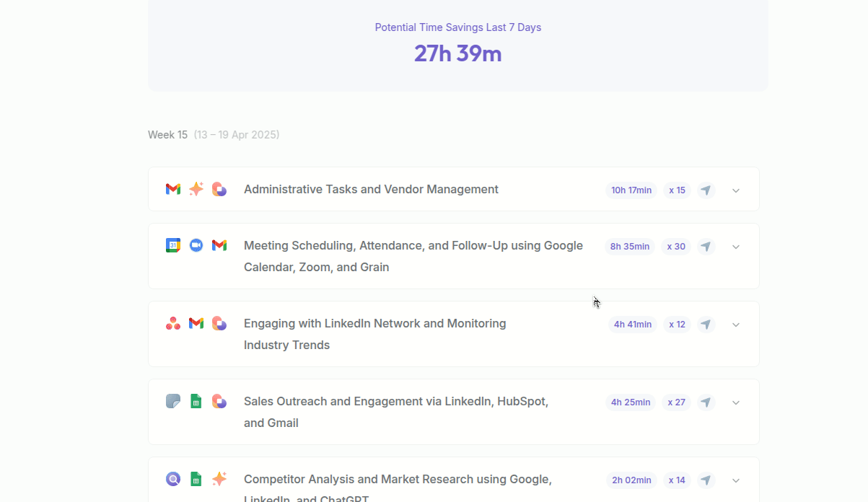Click the Google Calendar icon in Meeting Scheduling row

(x=173, y=245)
